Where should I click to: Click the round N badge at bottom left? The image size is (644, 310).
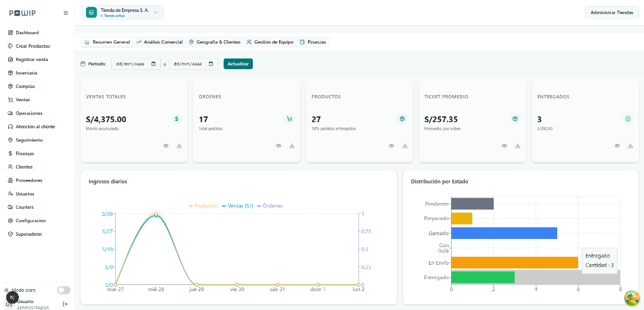coord(12,297)
